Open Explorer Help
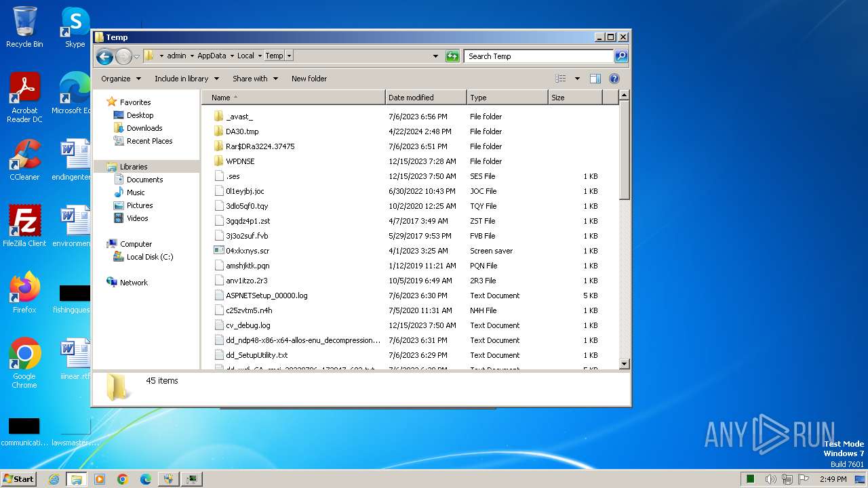This screenshot has width=868, height=488. point(614,79)
